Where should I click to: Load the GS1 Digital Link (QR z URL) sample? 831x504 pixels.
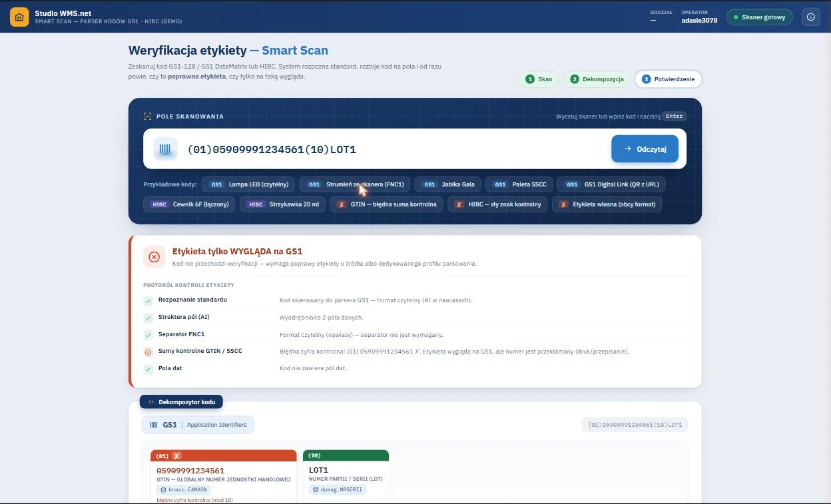pyautogui.click(x=612, y=184)
